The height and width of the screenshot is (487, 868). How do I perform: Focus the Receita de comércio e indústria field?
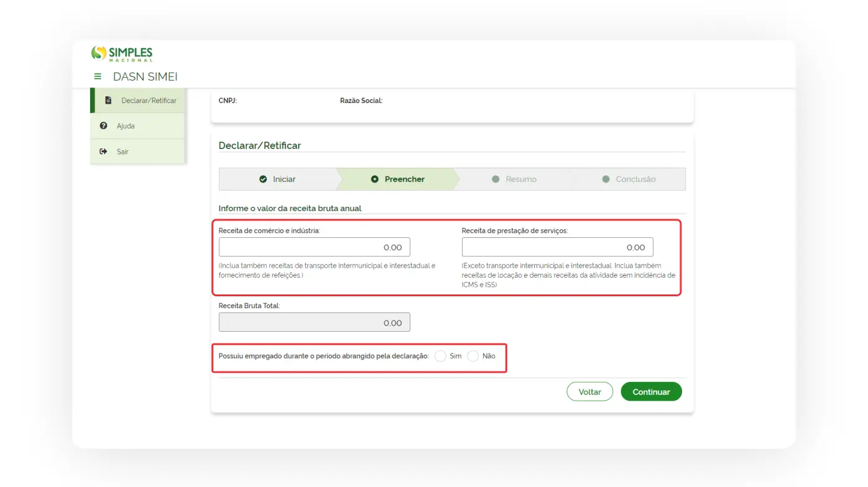[314, 247]
